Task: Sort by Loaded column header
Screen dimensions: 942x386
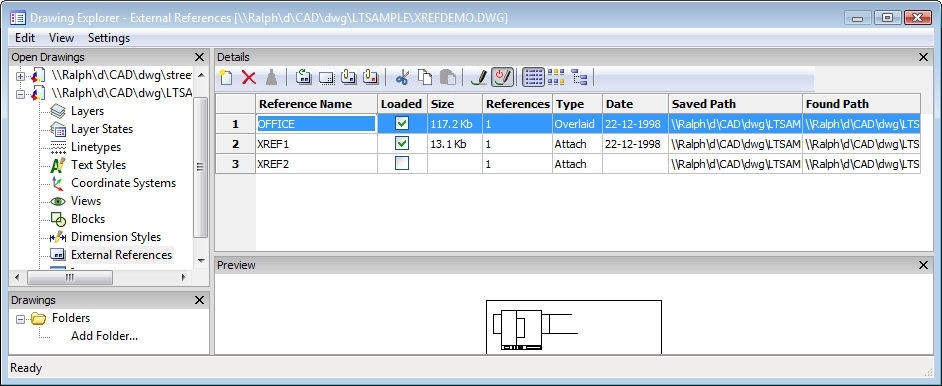Action: [x=403, y=104]
